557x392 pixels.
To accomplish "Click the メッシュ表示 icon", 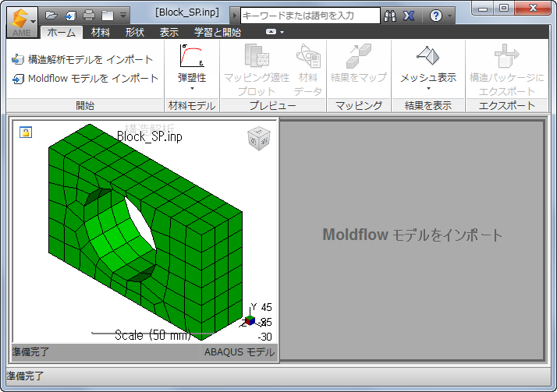I will coord(428,55).
